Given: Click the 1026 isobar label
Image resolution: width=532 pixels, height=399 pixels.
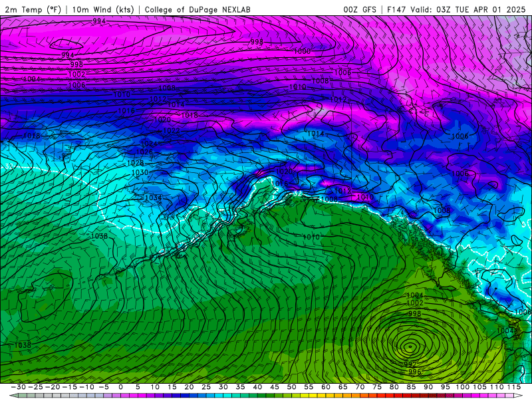Looking at the screenshot, I should [144, 152].
